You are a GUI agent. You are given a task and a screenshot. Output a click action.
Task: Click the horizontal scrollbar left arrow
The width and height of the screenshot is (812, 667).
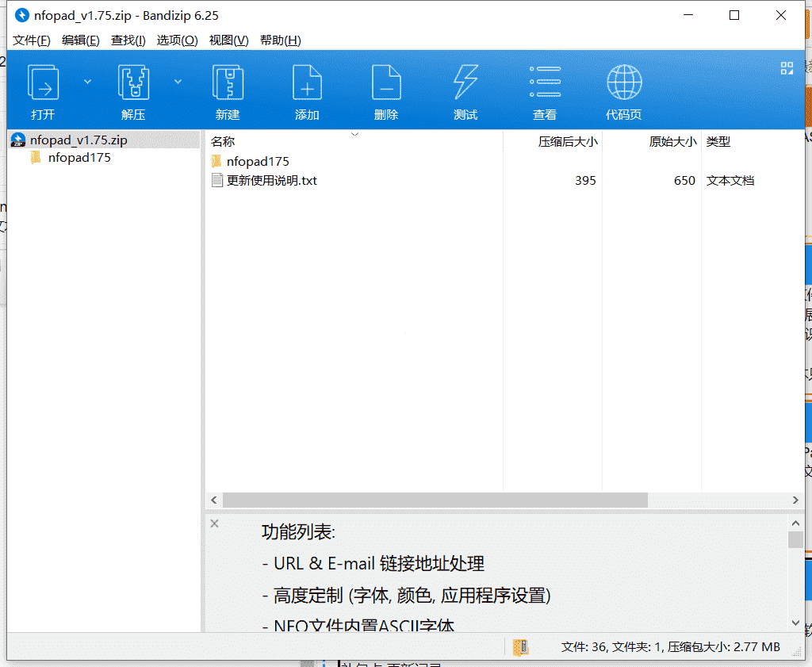214,500
